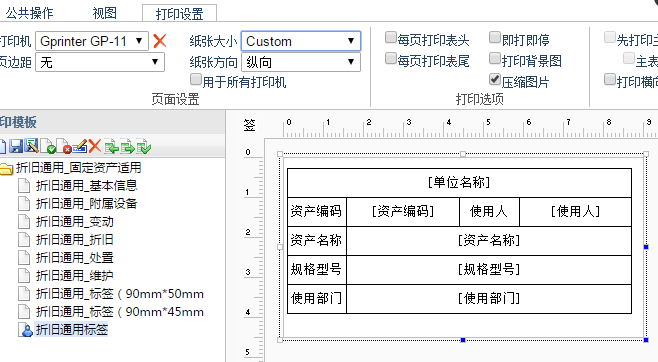658x362 pixels.
Task: Click the 签 label at ruler corner
Action: coord(250,125)
